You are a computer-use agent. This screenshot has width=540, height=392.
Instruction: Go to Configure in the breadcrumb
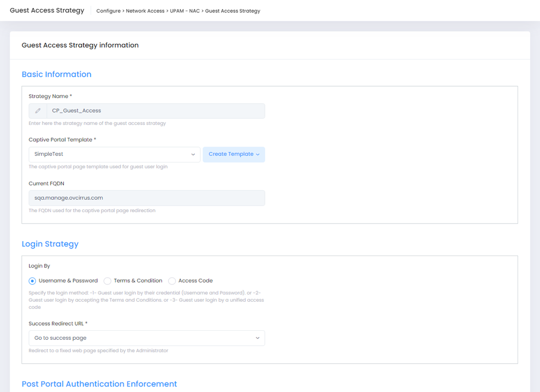point(108,11)
